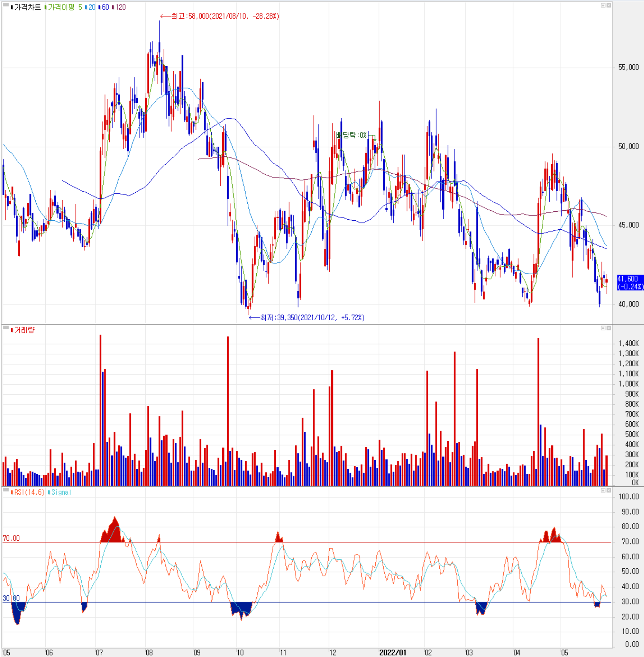The height and width of the screenshot is (657, 644).
Task: Maximize the price chart panel
Action: pos(603,5)
